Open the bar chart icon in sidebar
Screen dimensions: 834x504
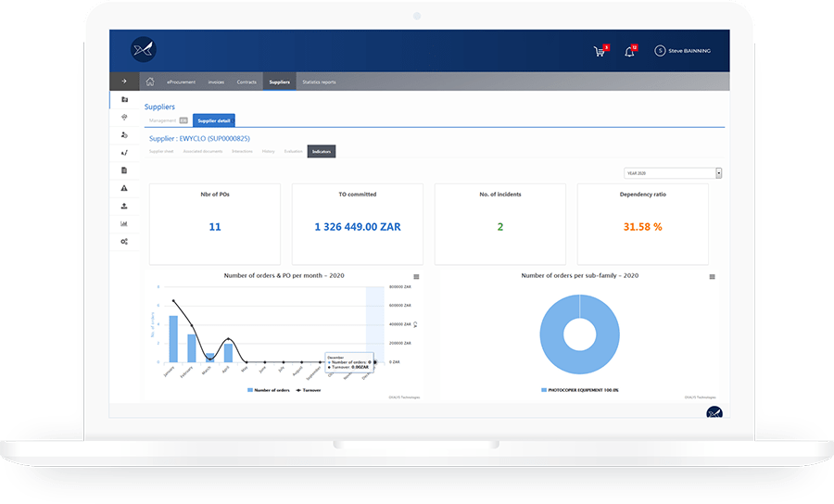(124, 223)
